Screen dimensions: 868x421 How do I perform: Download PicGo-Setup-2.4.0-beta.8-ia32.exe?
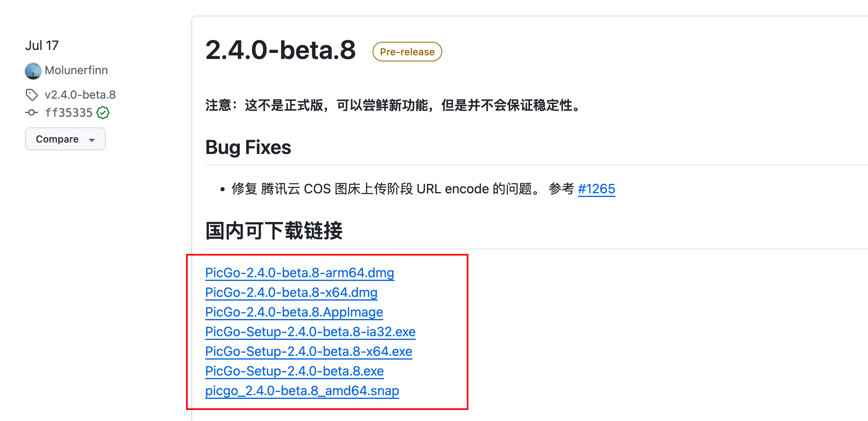[x=310, y=332]
